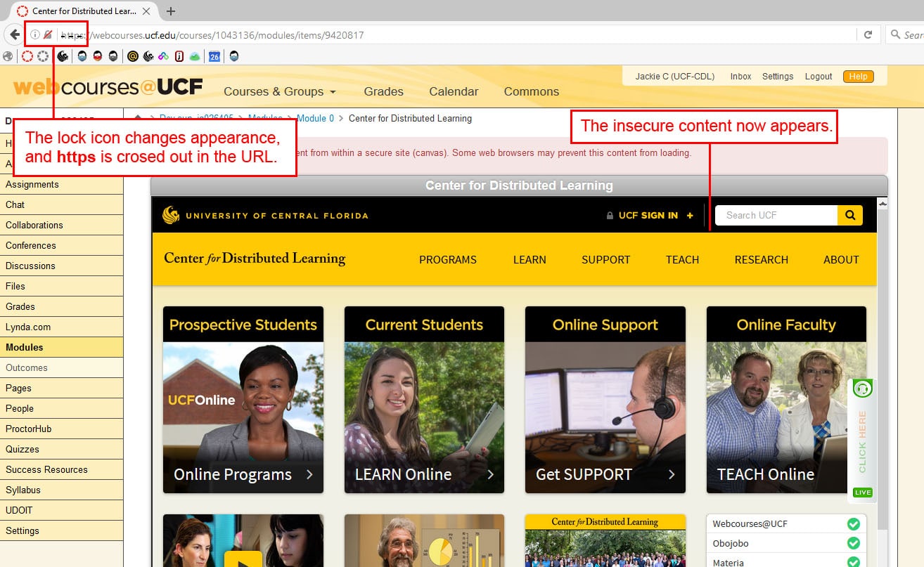Open the SUPPORT menu

pyautogui.click(x=605, y=260)
